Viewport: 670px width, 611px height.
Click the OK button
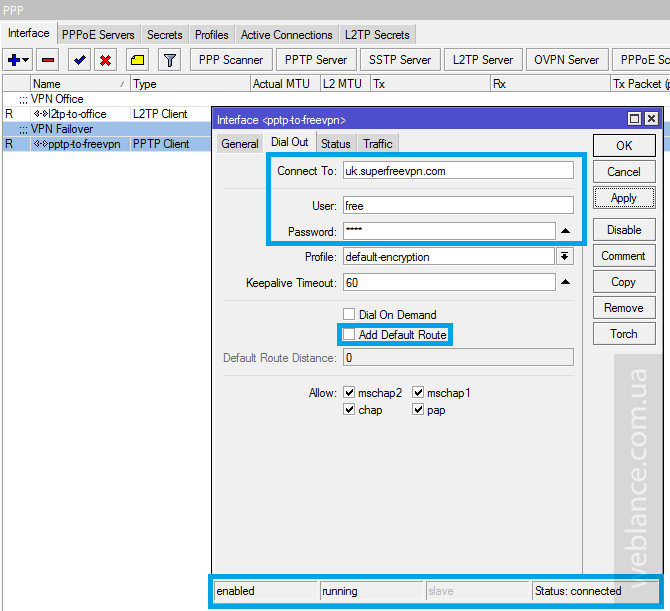point(624,146)
